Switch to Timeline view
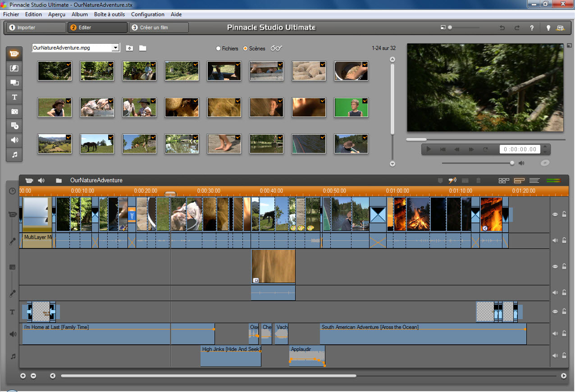 519,180
